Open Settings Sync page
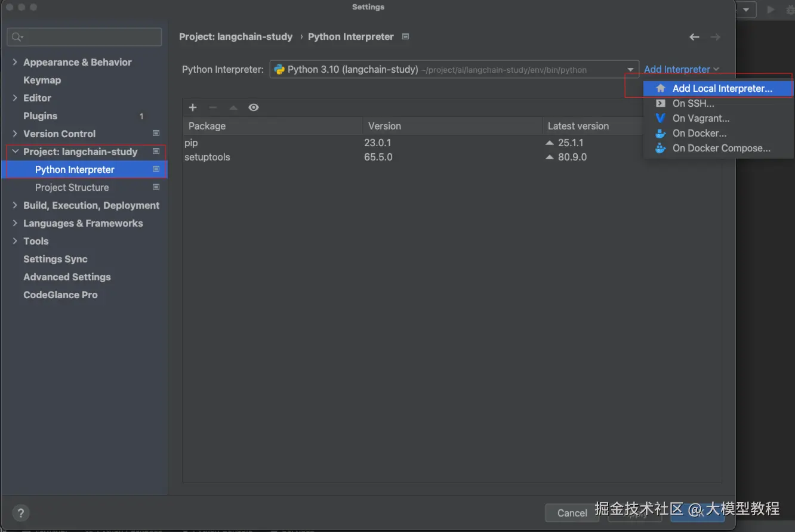Image resolution: width=795 pixels, height=532 pixels. click(55, 259)
